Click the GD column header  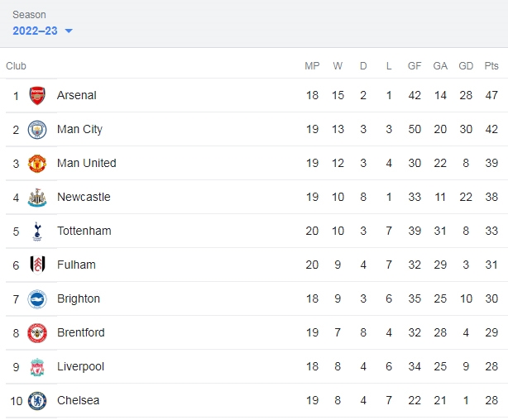click(x=466, y=66)
